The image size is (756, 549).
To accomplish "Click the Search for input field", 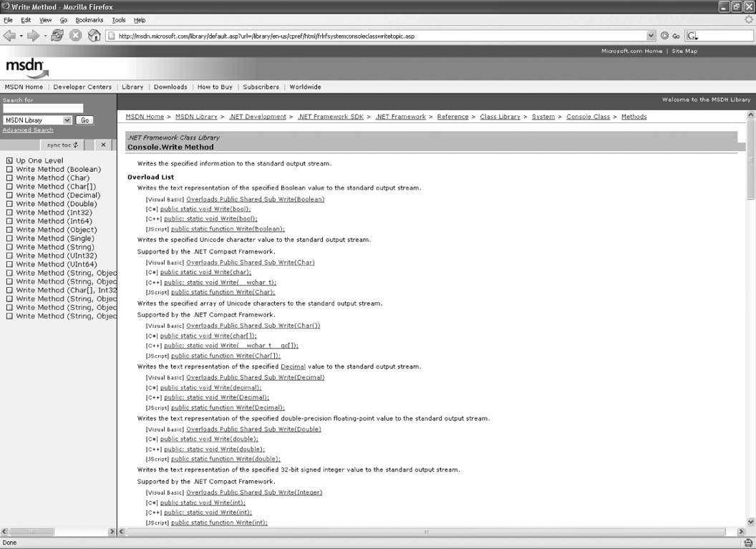I will [x=43, y=109].
